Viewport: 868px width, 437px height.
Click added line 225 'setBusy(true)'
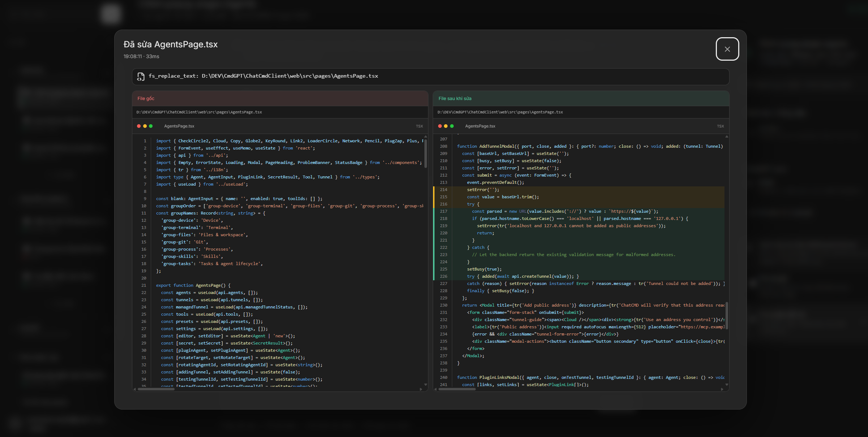[484, 269]
